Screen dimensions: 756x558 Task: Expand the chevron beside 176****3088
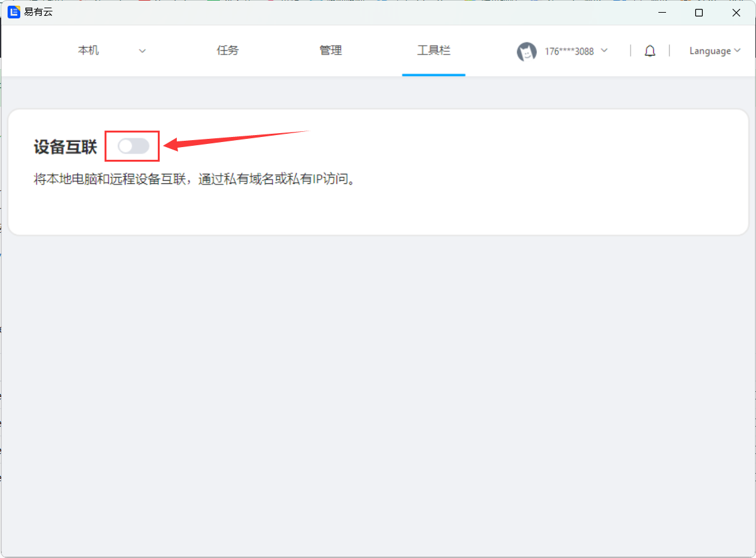click(604, 51)
